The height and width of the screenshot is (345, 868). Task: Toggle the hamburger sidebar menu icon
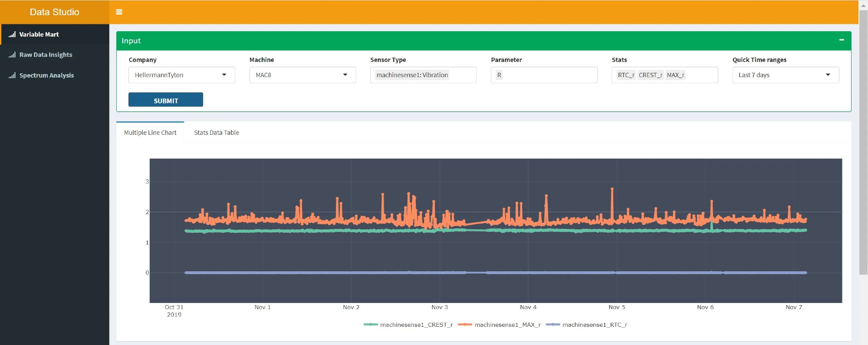[x=119, y=12]
